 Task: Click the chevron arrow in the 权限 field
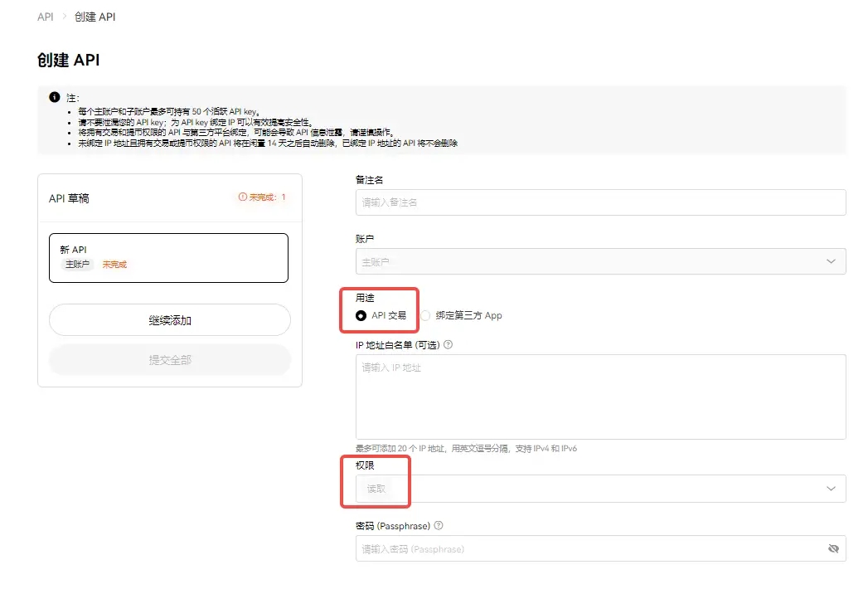click(x=831, y=489)
